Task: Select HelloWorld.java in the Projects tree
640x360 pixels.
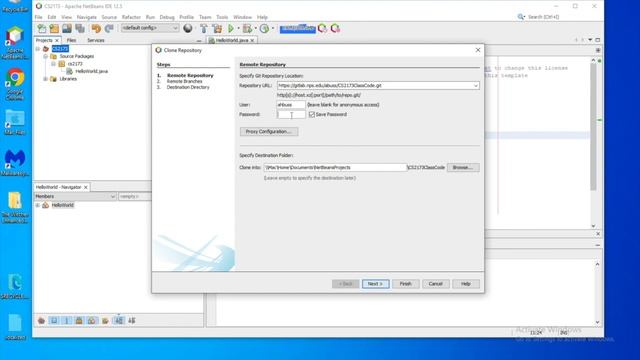Action: tap(91, 71)
